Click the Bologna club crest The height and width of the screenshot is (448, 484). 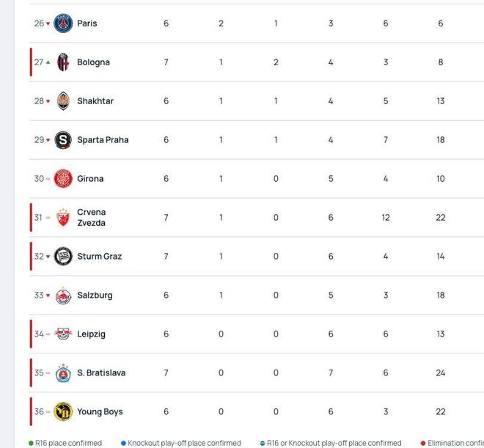(63, 62)
